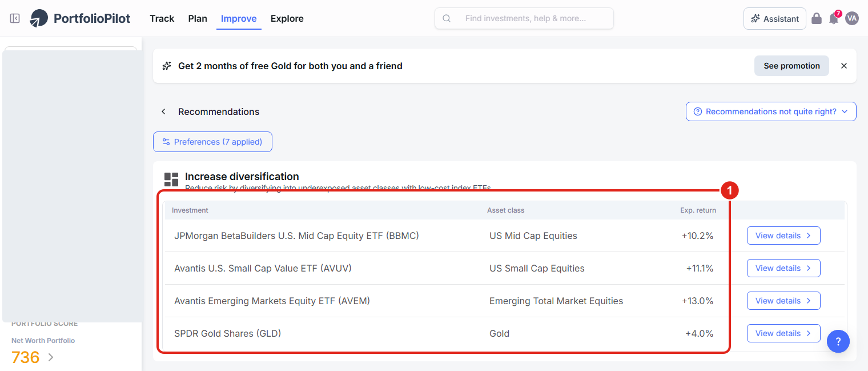Click the lock icon in the header
The image size is (868, 371).
coord(817,18)
